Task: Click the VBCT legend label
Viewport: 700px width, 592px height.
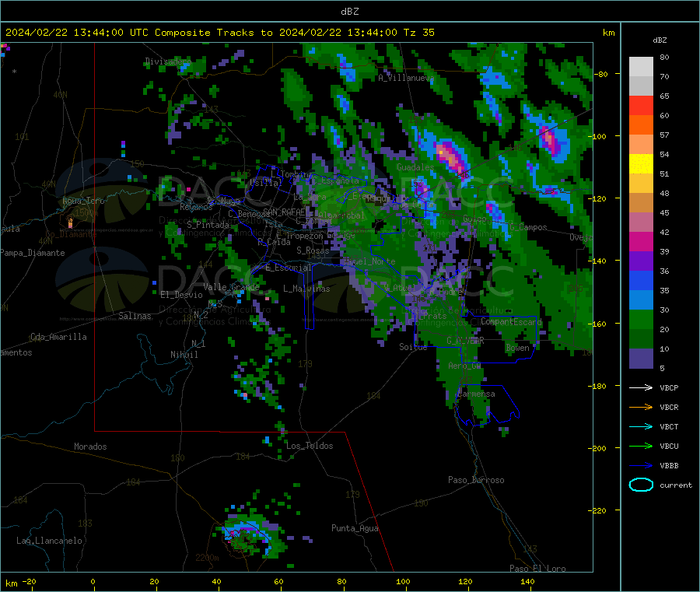Action: 669,427
